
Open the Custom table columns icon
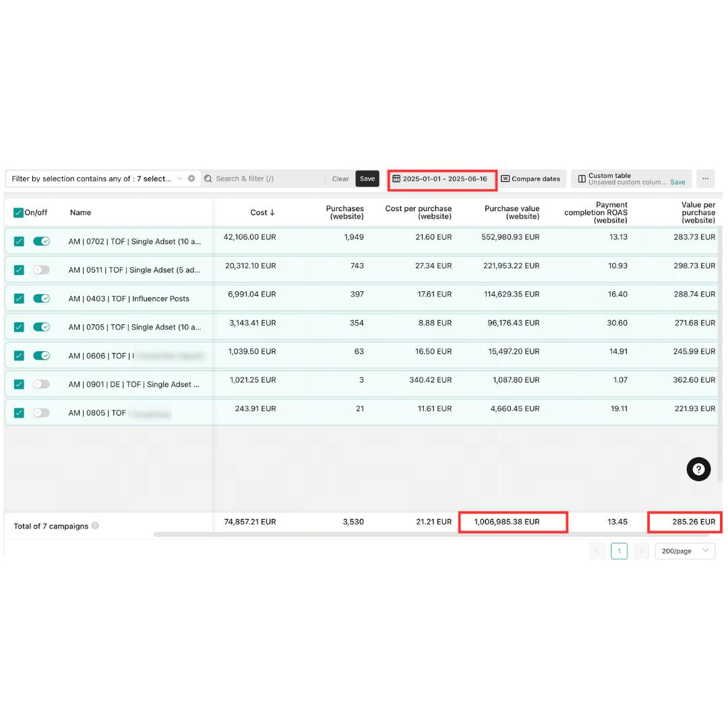point(582,179)
